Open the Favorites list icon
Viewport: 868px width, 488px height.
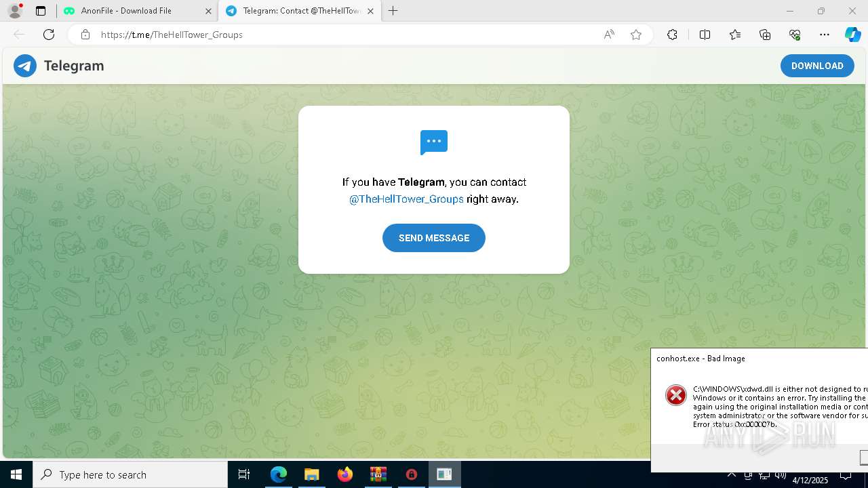click(735, 35)
